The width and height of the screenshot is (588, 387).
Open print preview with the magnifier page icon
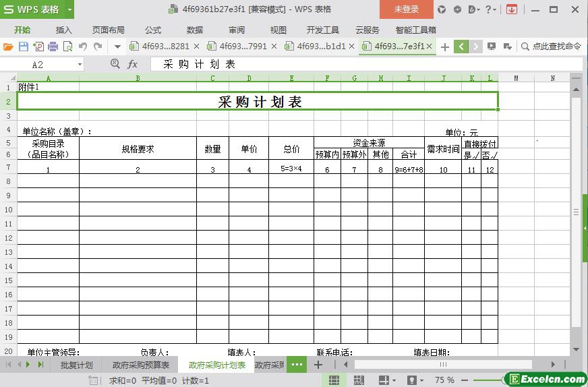coord(68,47)
